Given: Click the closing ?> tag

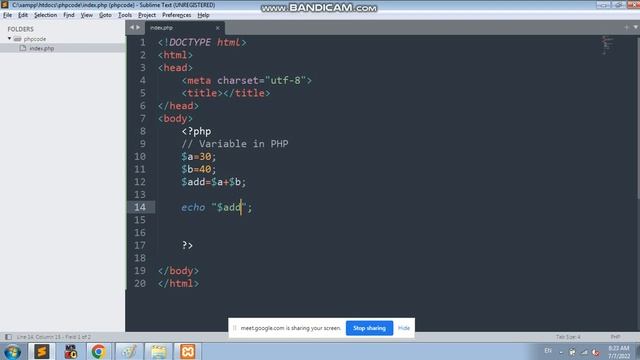Looking at the screenshot, I should [187, 245].
